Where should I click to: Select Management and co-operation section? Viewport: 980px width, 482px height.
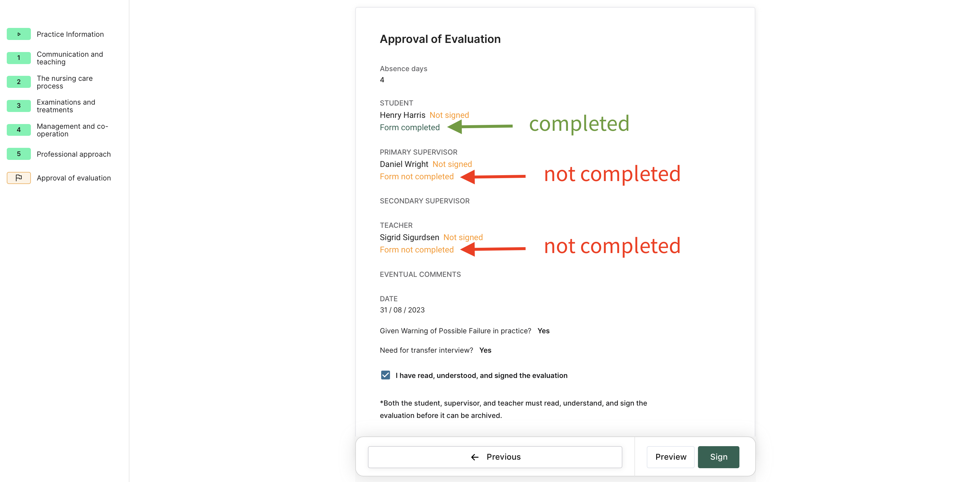pyautogui.click(x=72, y=130)
